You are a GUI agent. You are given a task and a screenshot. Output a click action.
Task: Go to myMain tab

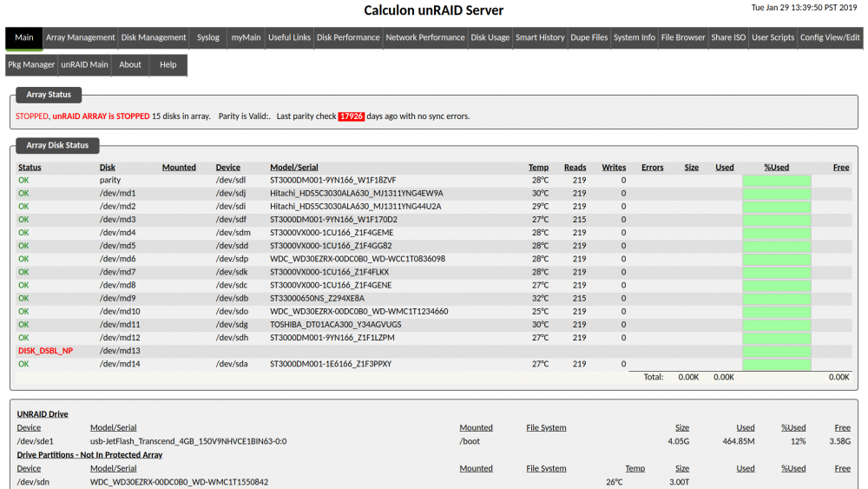pyautogui.click(x=246, y=37)
